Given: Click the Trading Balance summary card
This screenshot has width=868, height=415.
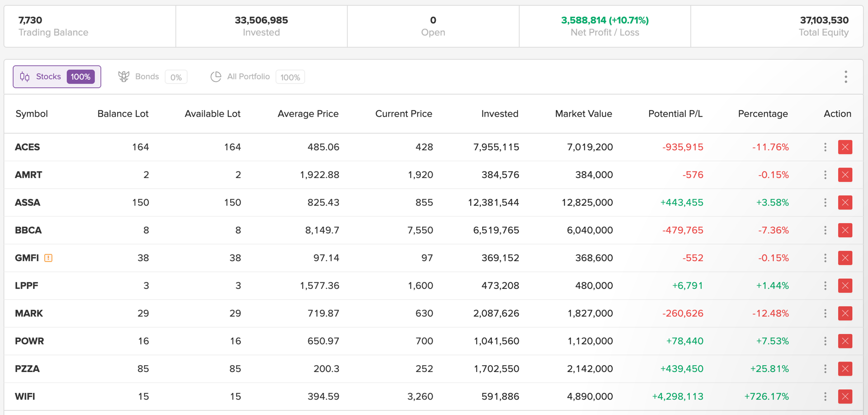Looking at the screenshot, I should tap(90, 26).
